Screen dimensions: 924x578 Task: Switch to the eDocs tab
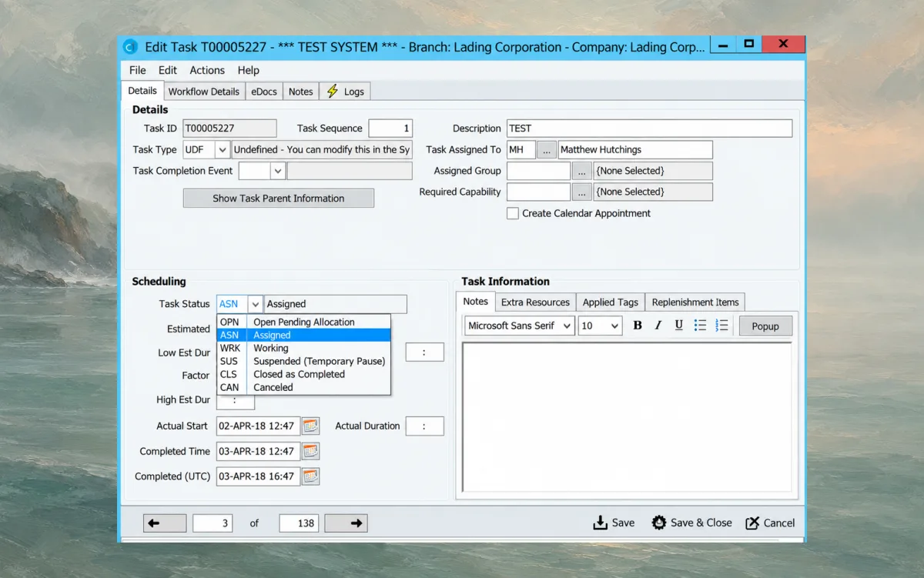tap(264, 92)
